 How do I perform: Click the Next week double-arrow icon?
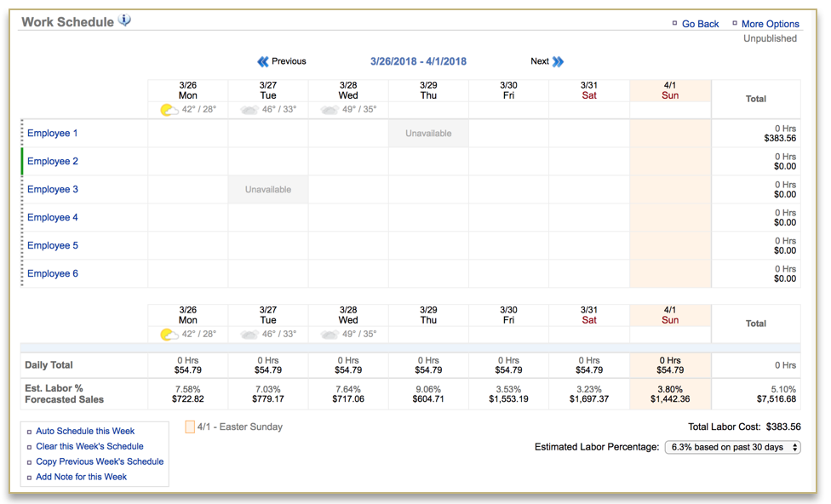[x=558, y=61]
